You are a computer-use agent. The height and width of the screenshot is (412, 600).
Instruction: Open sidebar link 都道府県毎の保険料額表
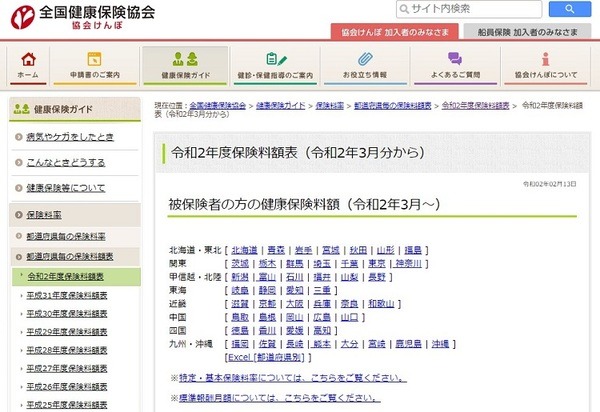pyautogui.click(x=70, y=256)
